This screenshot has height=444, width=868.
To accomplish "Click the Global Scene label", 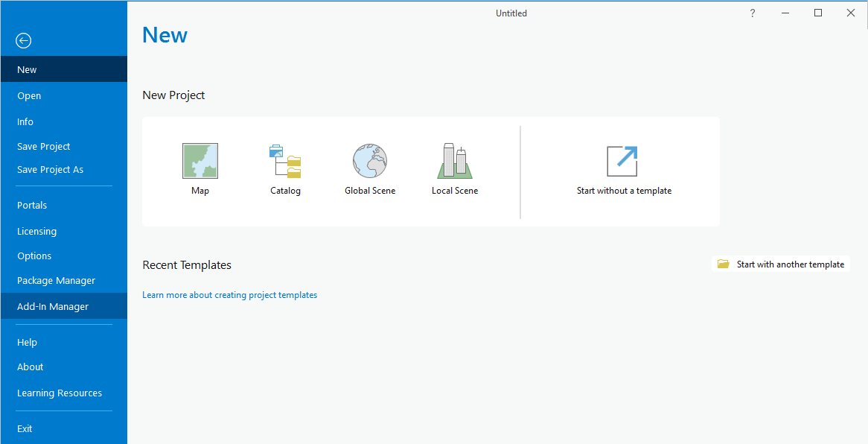I will pyautogui.click(x=370, y=191).
